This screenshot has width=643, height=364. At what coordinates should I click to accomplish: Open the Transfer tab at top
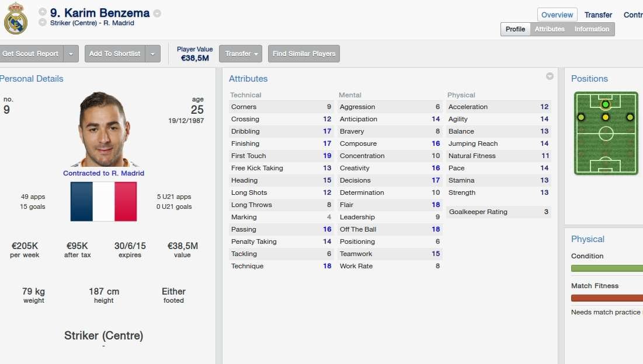(x=598, y=15)
